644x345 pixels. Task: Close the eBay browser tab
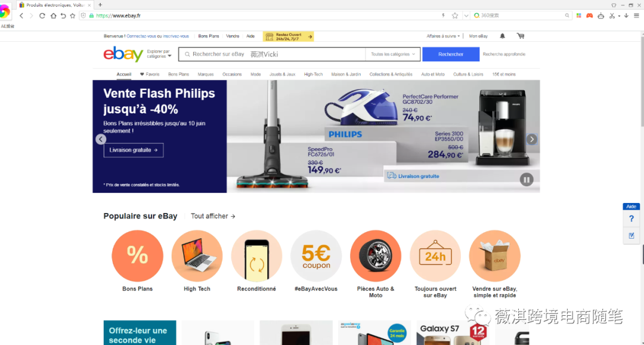[89, 5]
